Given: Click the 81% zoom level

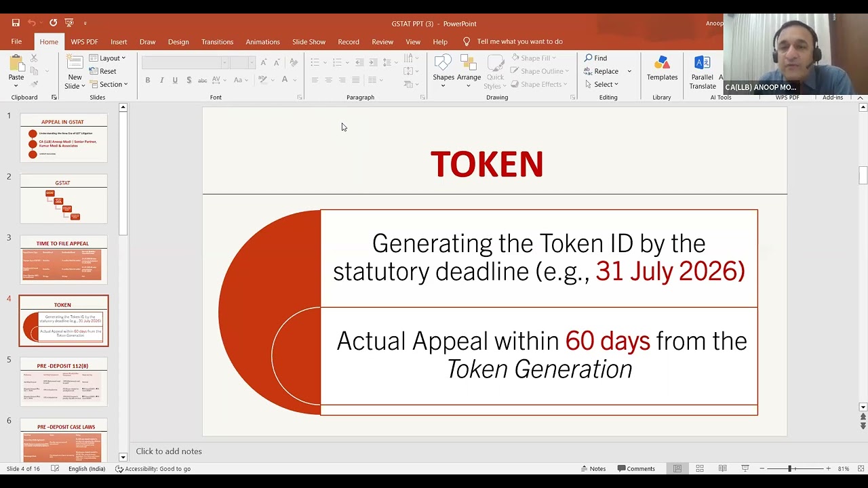Looking at the screenshot, I should tap(844, 468).
